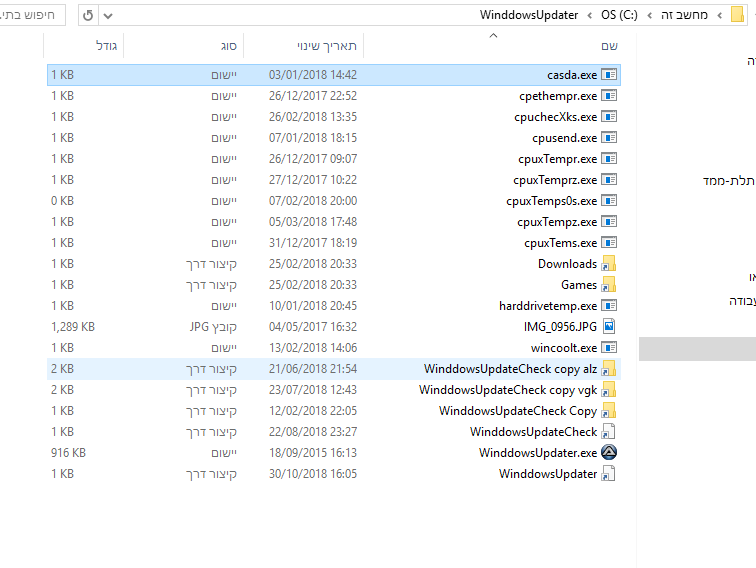Open the address bar history dropdown
756x568 pixels.
108,15
